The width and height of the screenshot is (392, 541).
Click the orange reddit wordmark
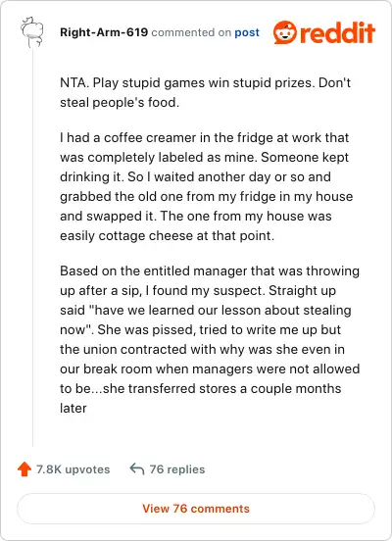pos(337,32)
